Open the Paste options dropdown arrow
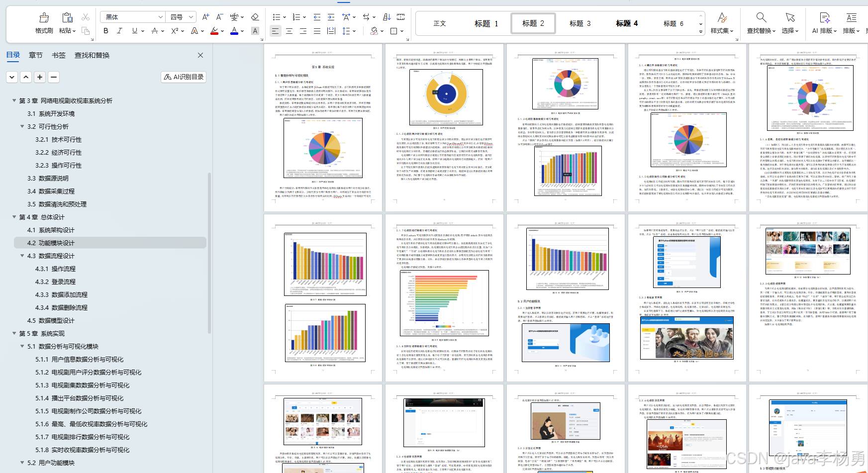This screenshot has height=473, width=868. pos(75,31)
